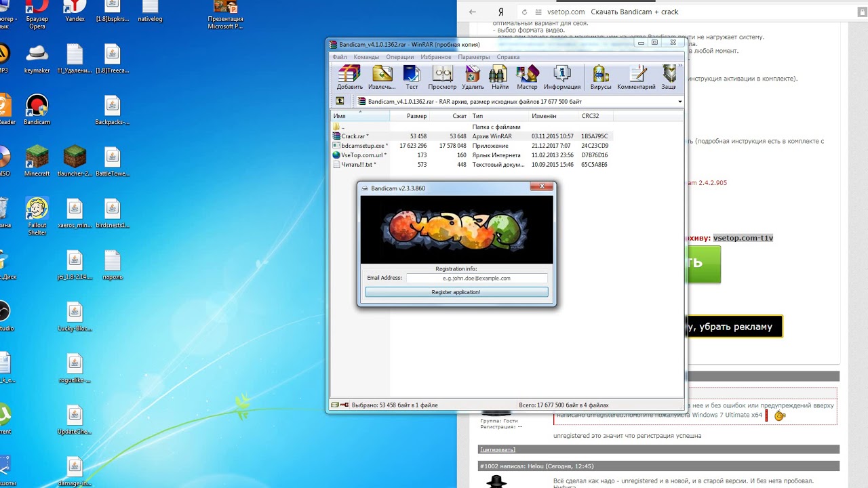Viewport: 868px width, 488px height.
Task: Sort the list by the Изменён column header
Action: click(x=553, y=116)
